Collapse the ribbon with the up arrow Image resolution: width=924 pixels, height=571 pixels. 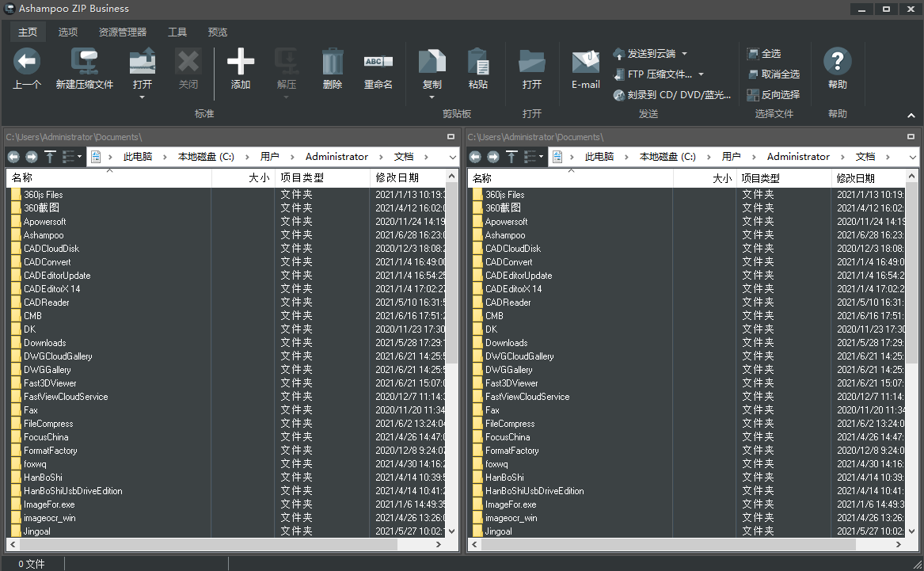[911, 116]
